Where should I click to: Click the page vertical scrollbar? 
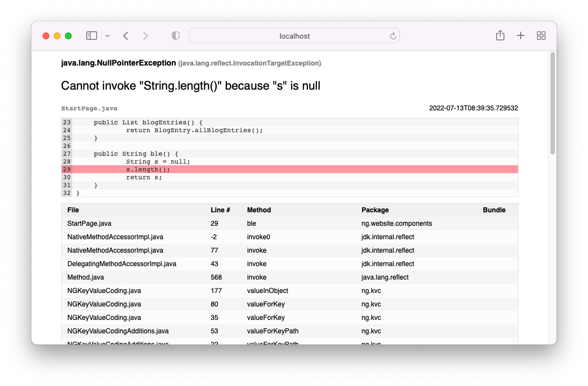pos(552,103)
